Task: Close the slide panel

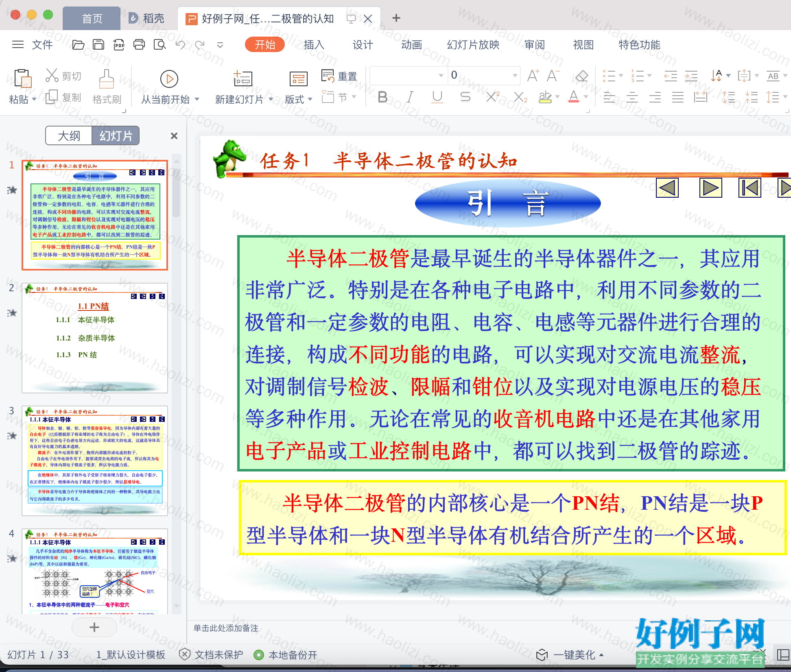Action: [x=174, y=136]
